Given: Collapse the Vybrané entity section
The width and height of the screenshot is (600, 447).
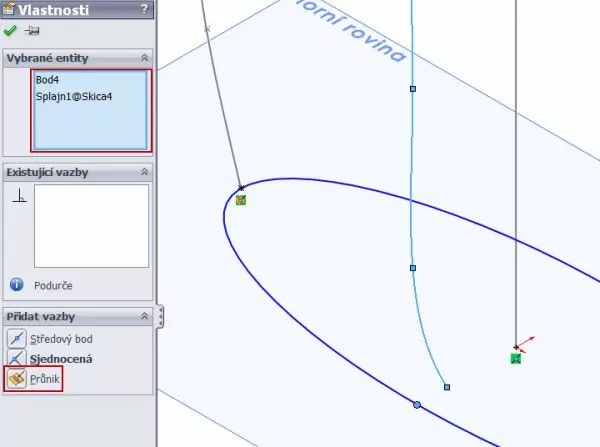Looking at the screenshot, I should [x=145, y=59].
